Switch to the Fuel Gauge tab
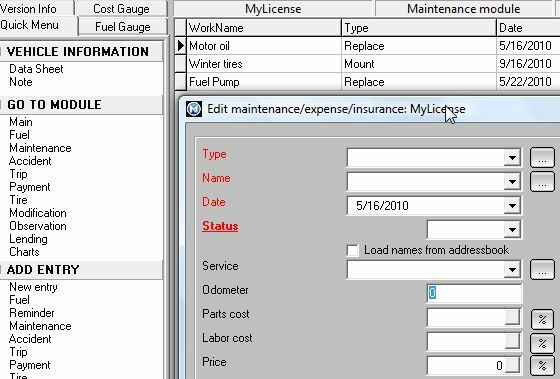The image size is (560, 379). pos(122,27)
